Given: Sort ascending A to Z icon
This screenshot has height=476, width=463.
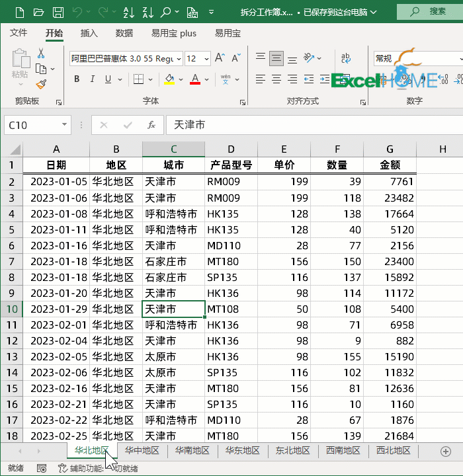Looking at the screenshot, I should (x=129, y=13).
